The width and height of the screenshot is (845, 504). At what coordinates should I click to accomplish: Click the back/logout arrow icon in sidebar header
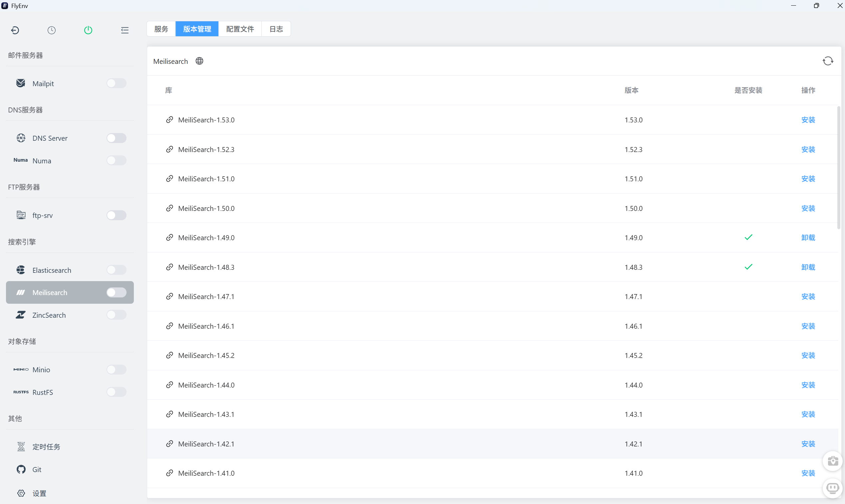(x=15, y=30)
